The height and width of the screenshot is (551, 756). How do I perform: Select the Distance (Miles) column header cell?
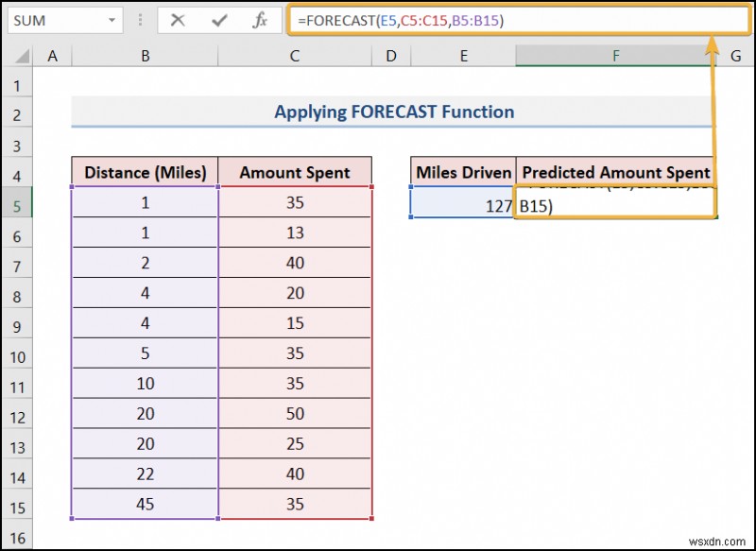[x=144, y=173]
